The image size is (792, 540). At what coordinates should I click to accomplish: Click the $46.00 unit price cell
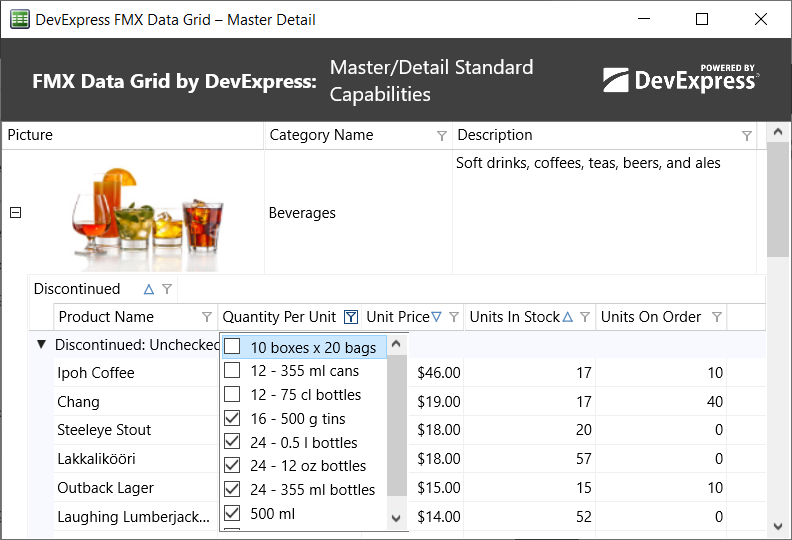coord(438,373)
